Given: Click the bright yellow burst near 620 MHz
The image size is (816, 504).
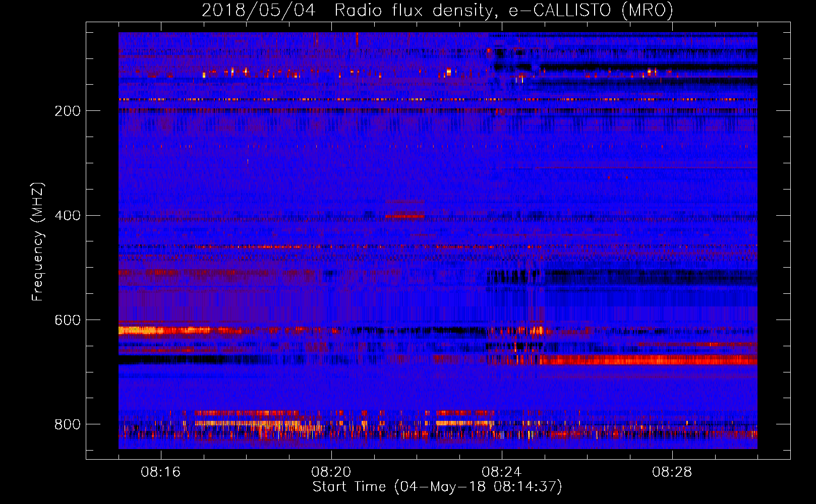Looking at the screenshot, I should (x=164, y=331).
